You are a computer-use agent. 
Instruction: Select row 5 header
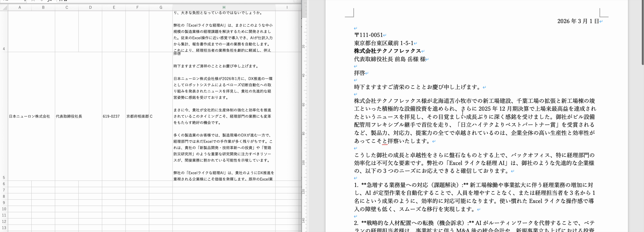(4, 177)
